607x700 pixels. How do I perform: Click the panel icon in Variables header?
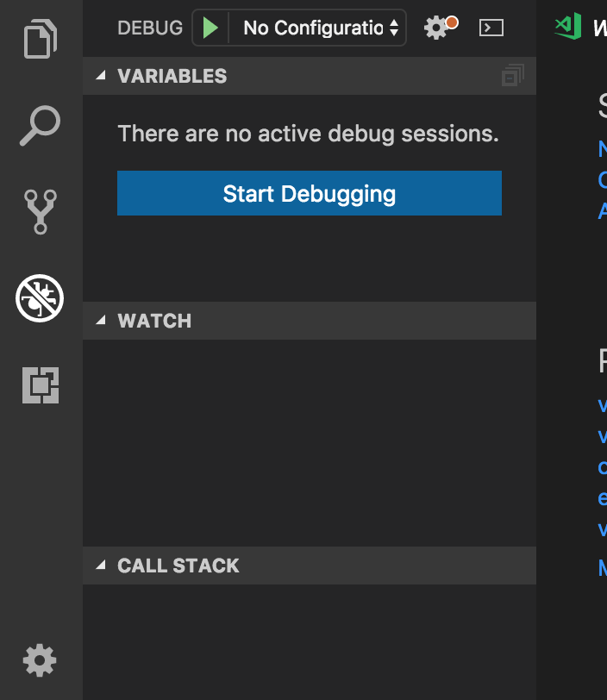(x=511, y=75)
